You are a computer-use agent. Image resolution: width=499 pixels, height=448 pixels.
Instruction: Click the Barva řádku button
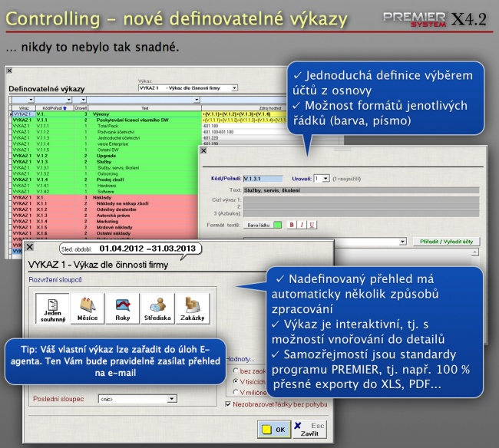click(x=259, y=225)
